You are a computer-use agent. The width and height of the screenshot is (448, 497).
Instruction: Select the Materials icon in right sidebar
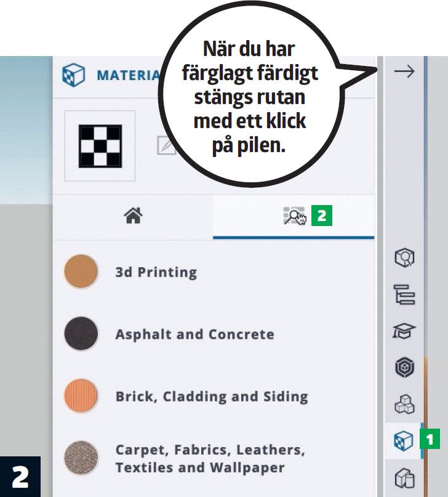click(404, 441)
